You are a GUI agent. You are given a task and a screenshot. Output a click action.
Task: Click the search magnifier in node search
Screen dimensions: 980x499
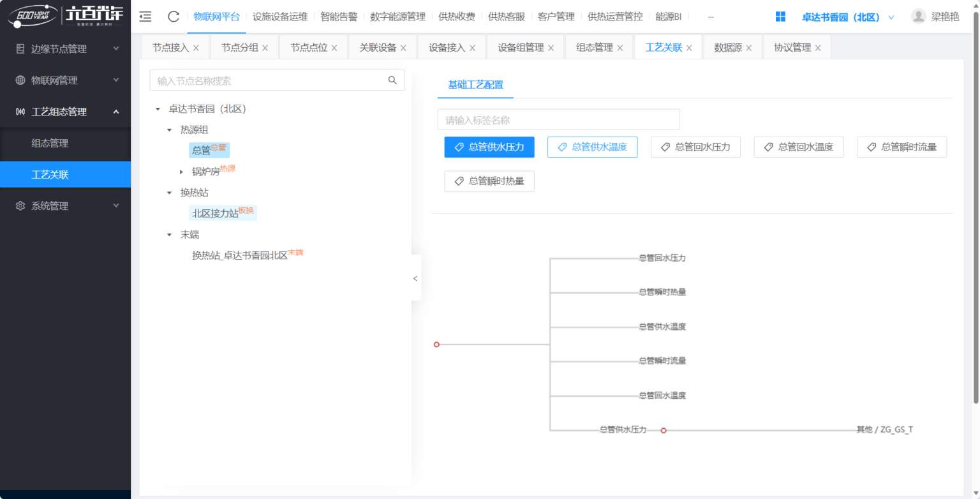pyautogui.click(x=392, y=80)
